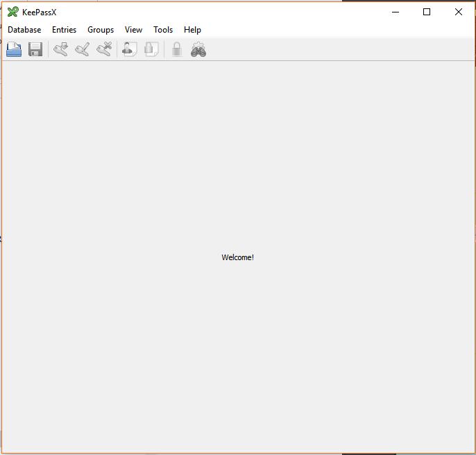Maximize the KeePassX window

click(x=427, y=12)
